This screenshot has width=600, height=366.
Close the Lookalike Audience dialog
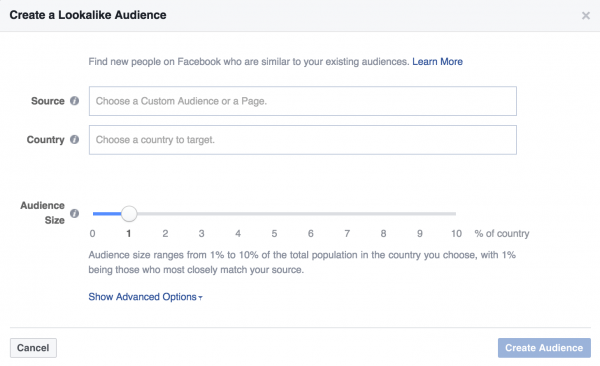(585, 15)
